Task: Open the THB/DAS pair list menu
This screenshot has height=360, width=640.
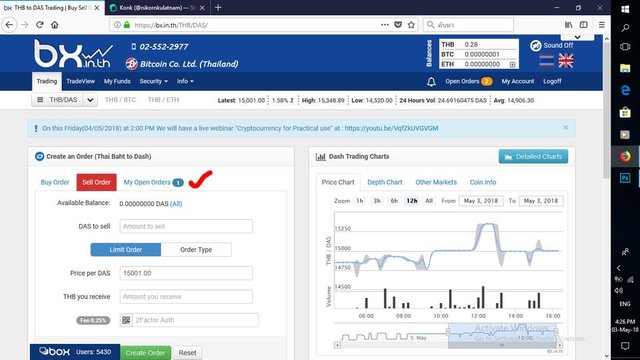Action: coord(57,100)
